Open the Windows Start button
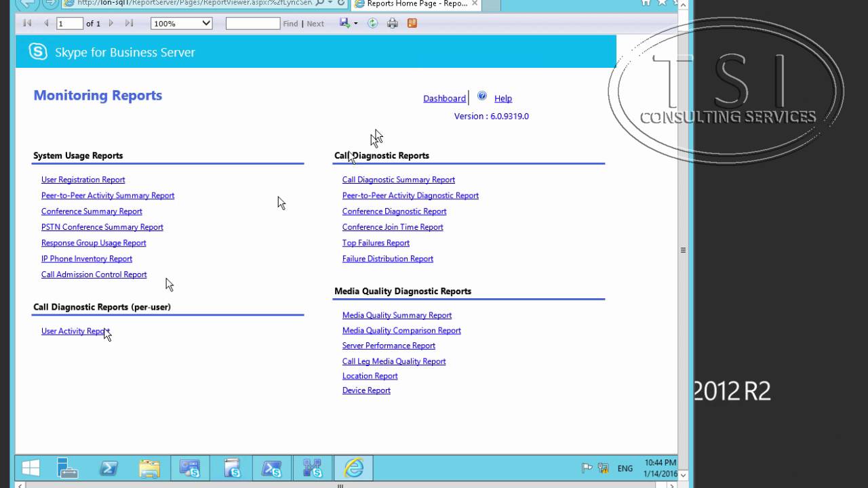 coord(31,468)
